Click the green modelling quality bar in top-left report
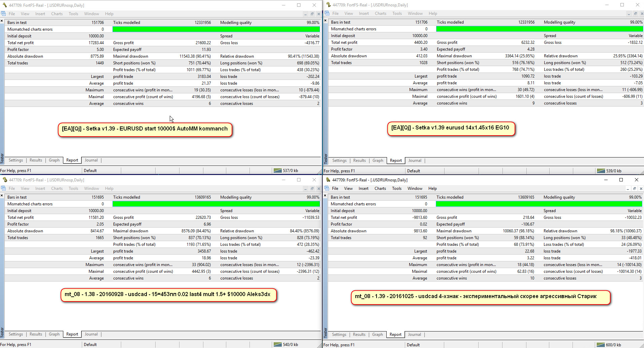644x348 pixels. click(216, 29)
